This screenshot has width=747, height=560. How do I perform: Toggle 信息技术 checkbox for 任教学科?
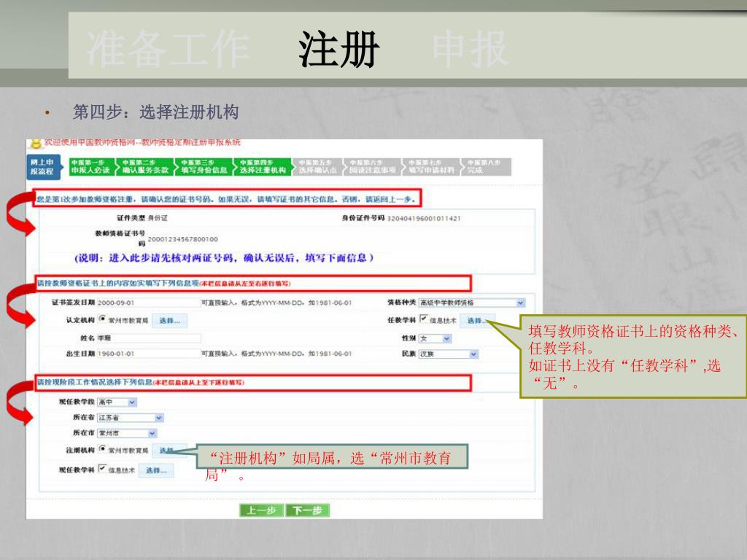[424, 319]
